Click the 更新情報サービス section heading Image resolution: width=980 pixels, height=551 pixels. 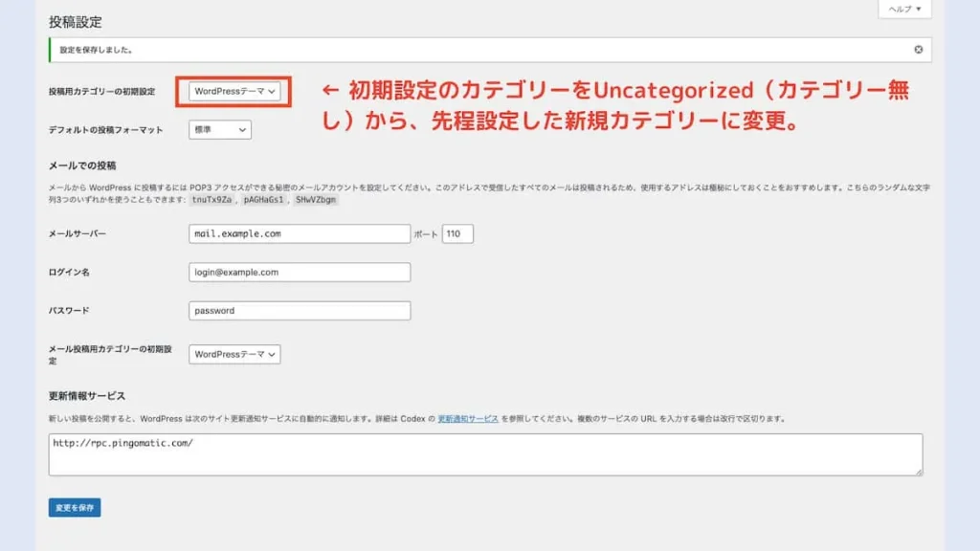pyautogui.click(x=87, y=396)
